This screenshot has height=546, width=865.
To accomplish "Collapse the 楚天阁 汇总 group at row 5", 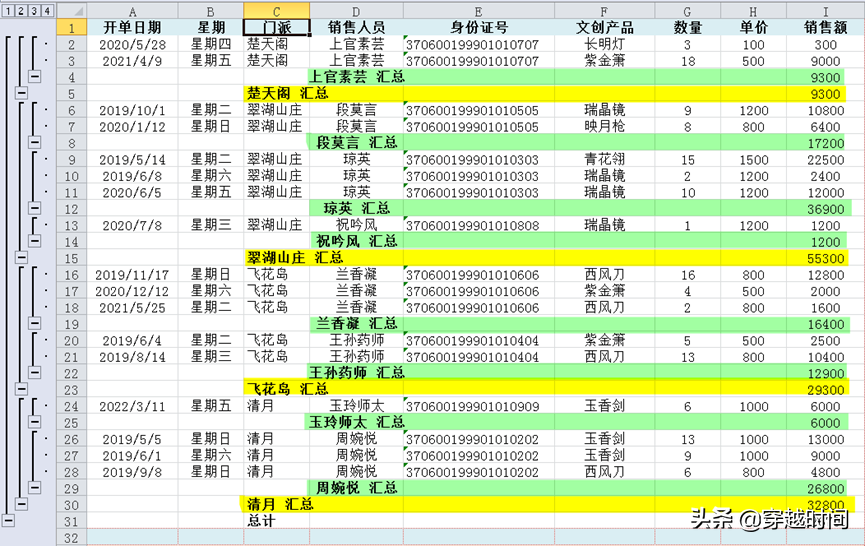I will pos(22,93).
